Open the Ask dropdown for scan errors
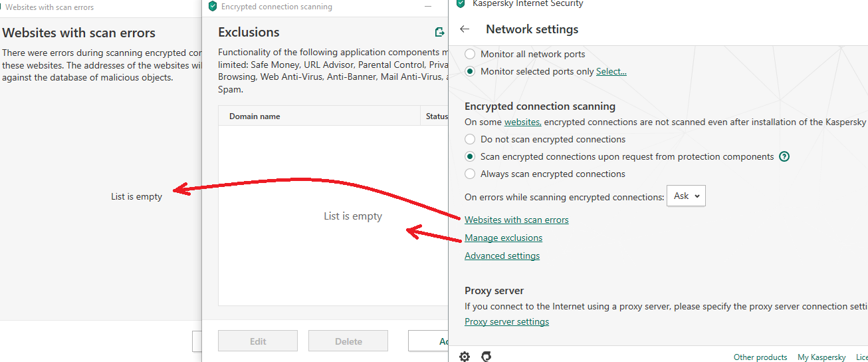 (x=686, y=196)
